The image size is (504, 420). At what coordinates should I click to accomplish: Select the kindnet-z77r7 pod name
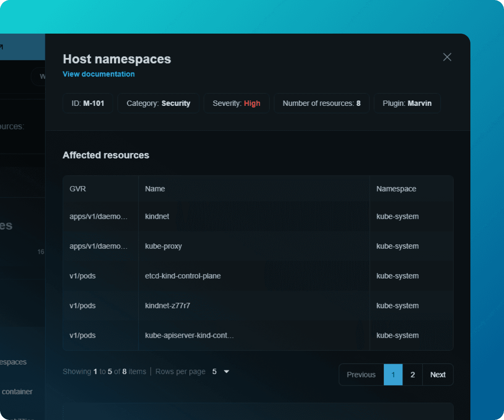pyautogui.click(x=168, y=306)
